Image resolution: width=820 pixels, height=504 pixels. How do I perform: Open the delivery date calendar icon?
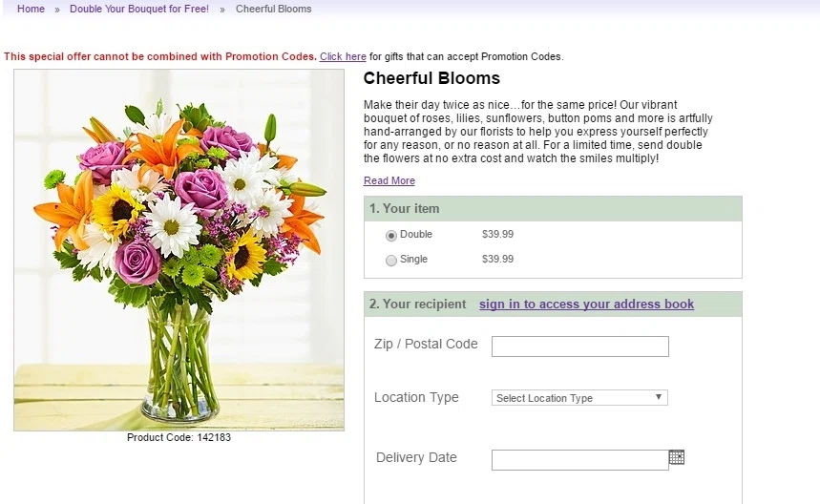[677, 457]
